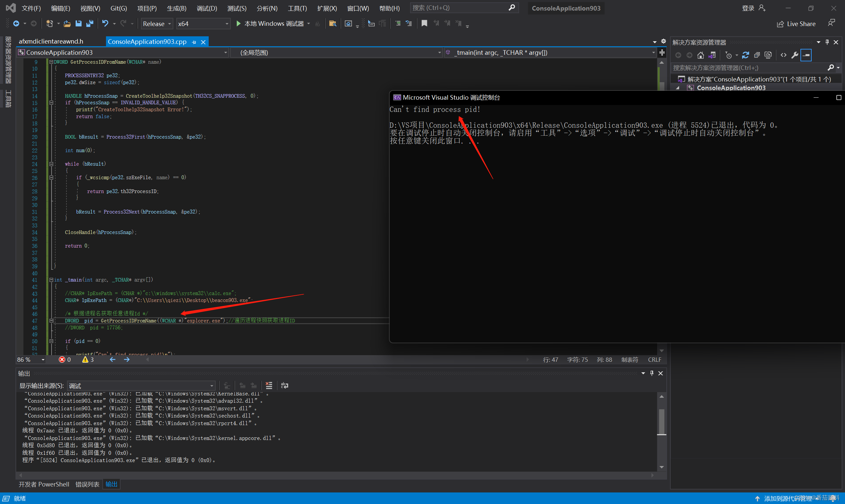Click the Home icon in Solution Explorer

pos(701,55)
